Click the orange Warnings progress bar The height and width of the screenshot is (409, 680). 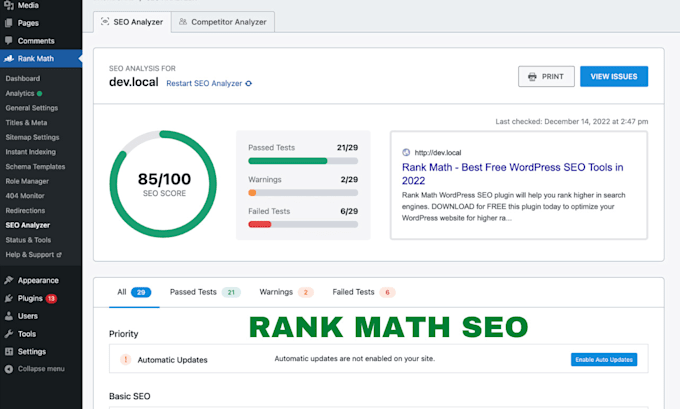(x=252, y=193)
